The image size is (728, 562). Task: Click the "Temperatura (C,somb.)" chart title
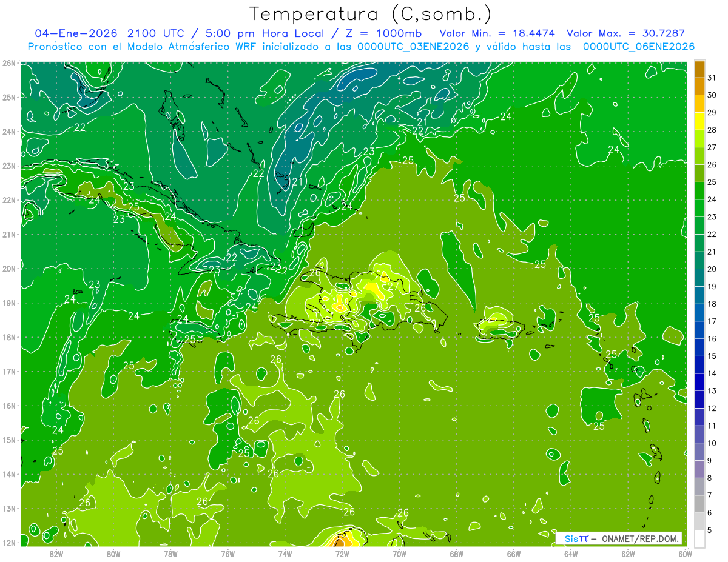point(371,14)
